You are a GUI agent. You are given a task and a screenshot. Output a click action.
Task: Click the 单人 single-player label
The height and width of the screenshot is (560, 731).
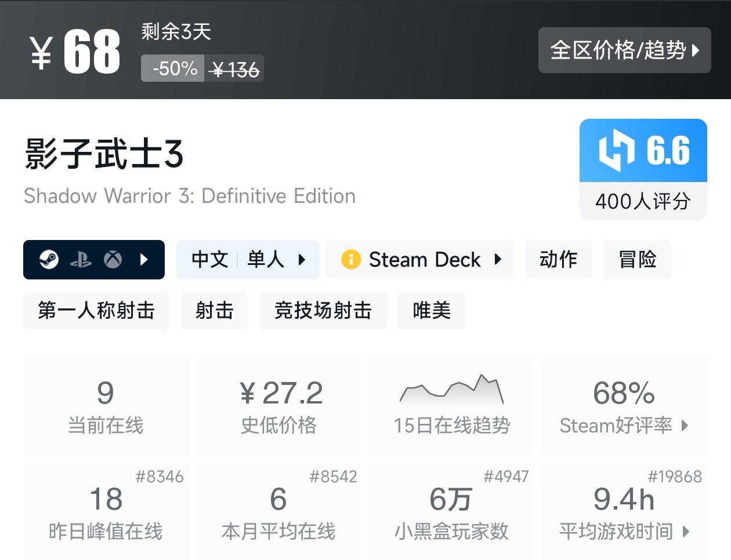tap(266, 259)
